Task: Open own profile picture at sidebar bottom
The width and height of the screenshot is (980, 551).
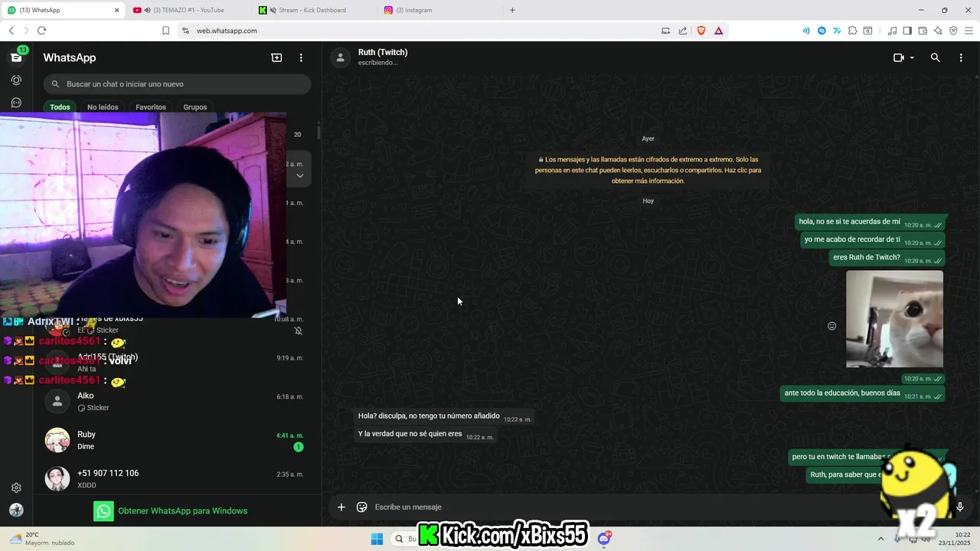Action: pos(16,510)
